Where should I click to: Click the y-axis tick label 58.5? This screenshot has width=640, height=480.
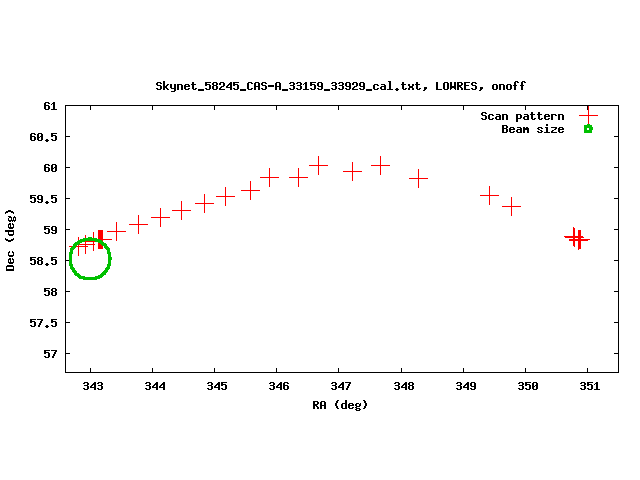43,261
